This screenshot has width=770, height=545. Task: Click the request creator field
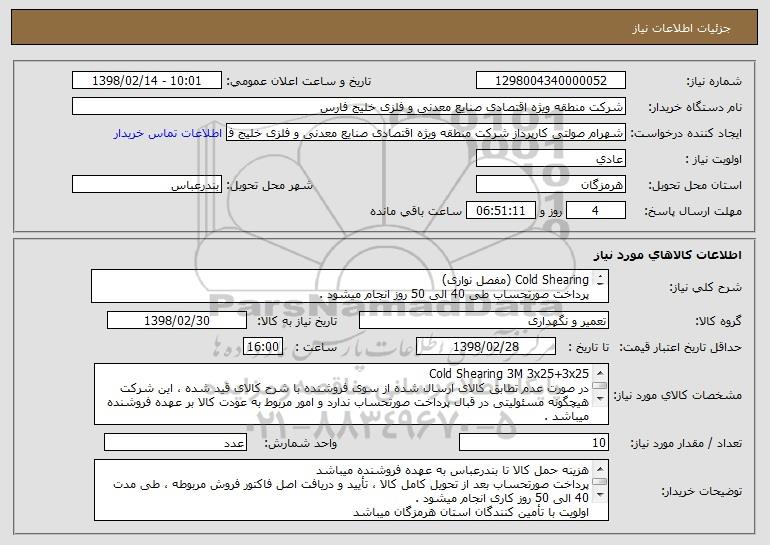click(x=426, y=133)
